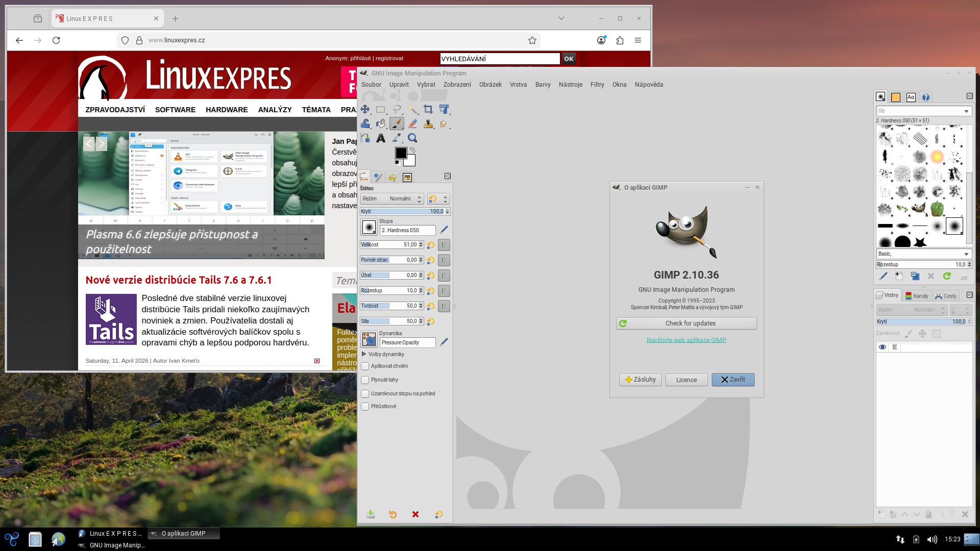This screenshot has height=551, width=980.
Task: Swap foreground and background colors
Action: [x=412, y=150]
